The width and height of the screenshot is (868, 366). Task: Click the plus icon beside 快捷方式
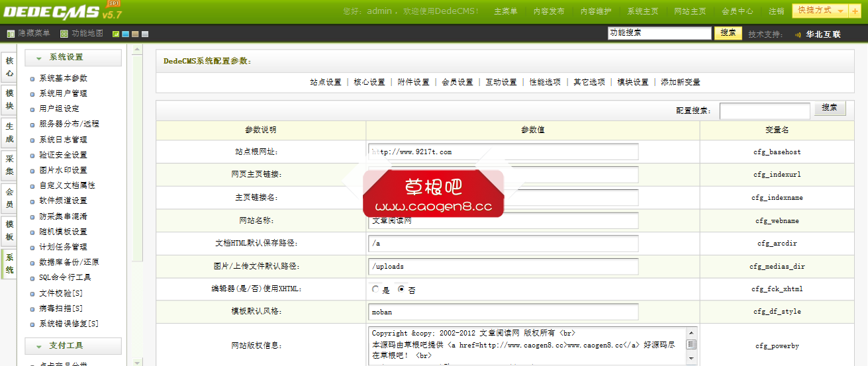855,11
